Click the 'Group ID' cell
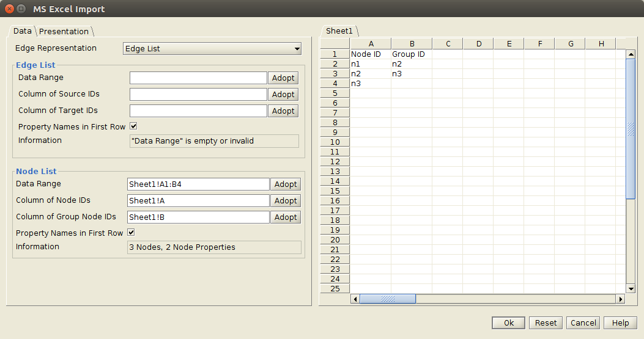The image size is (644, 339). point(412,54)
